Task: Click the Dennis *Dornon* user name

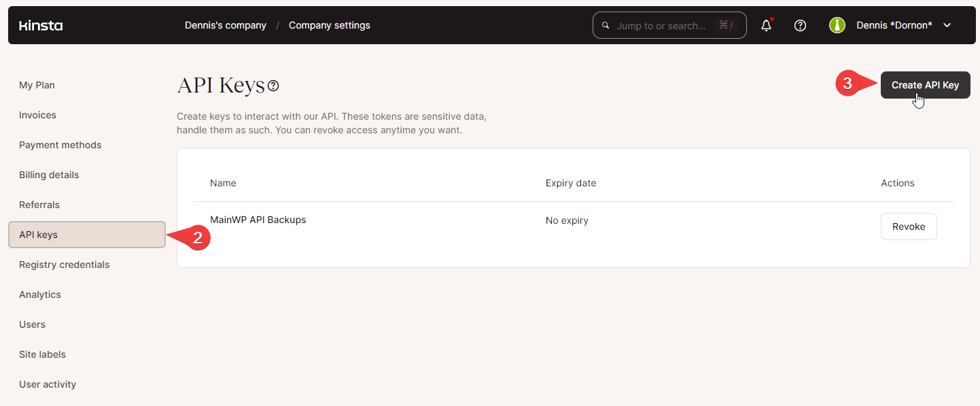Action: tap(894, 25)
